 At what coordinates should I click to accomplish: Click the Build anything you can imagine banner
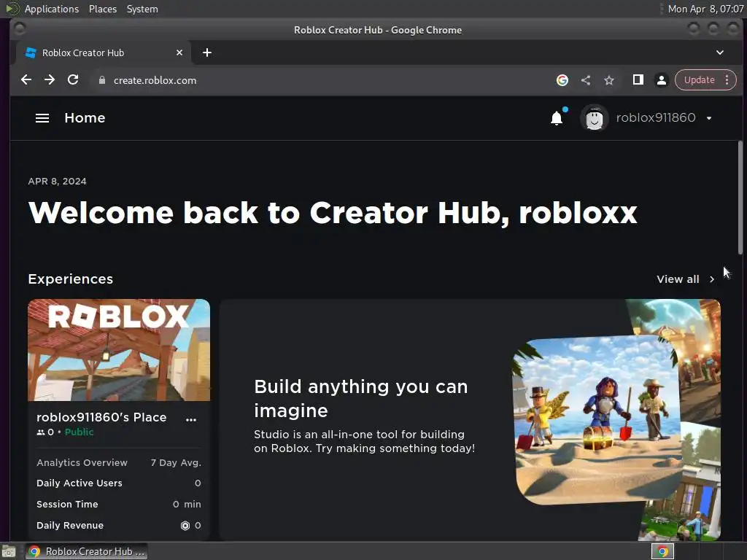click(470, 419)
